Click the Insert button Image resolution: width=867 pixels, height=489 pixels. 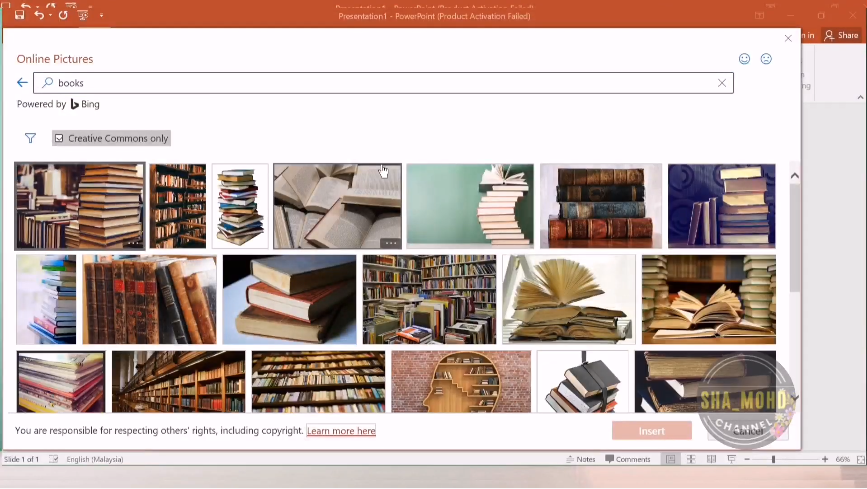coord(651,431)
